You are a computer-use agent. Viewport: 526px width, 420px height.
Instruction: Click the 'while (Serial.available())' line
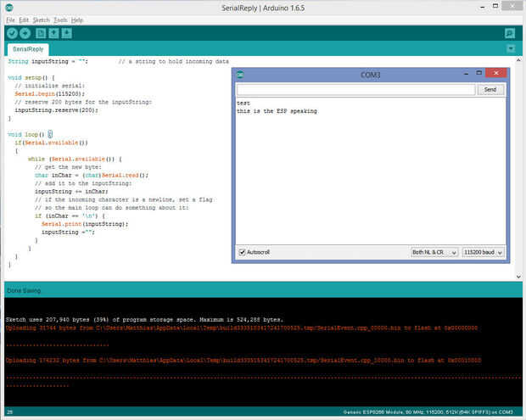(75, 159)
